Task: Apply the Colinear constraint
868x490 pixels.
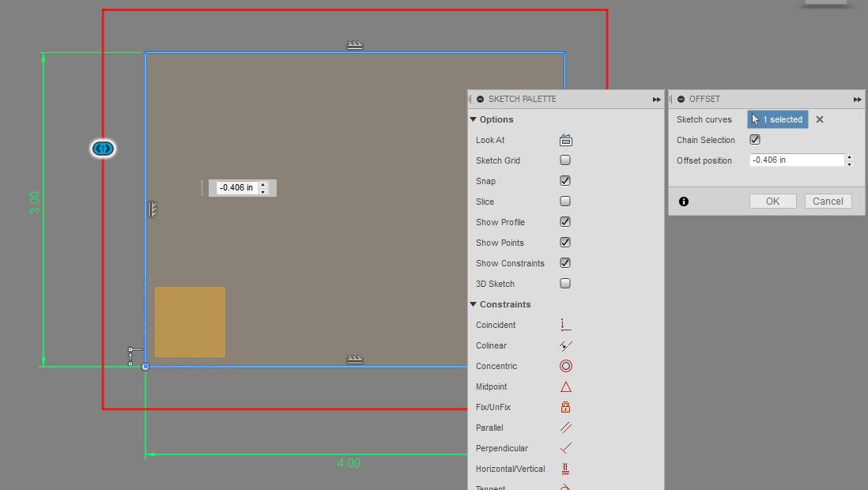Action: click(566, 345)
